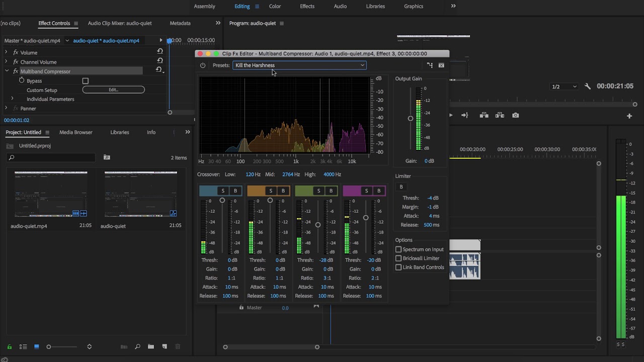
Task: Open the Effect Controls panel menu icon
Action: pyautogui.click(x=76, y=23)
